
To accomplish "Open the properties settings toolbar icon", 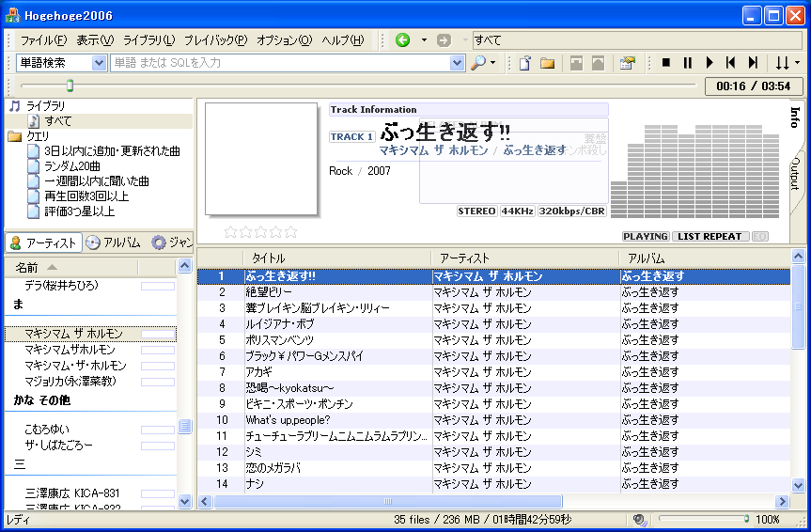I will click(x=628, y=63).
